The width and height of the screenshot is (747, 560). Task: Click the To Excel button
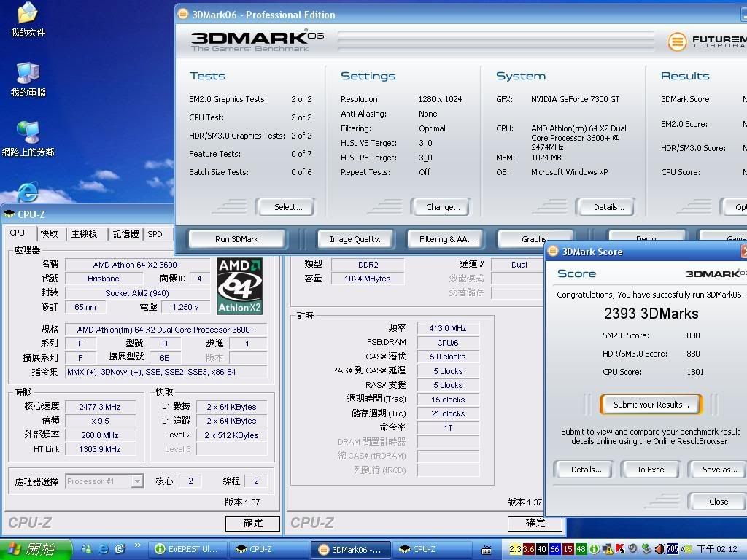[x=651, y=470]
